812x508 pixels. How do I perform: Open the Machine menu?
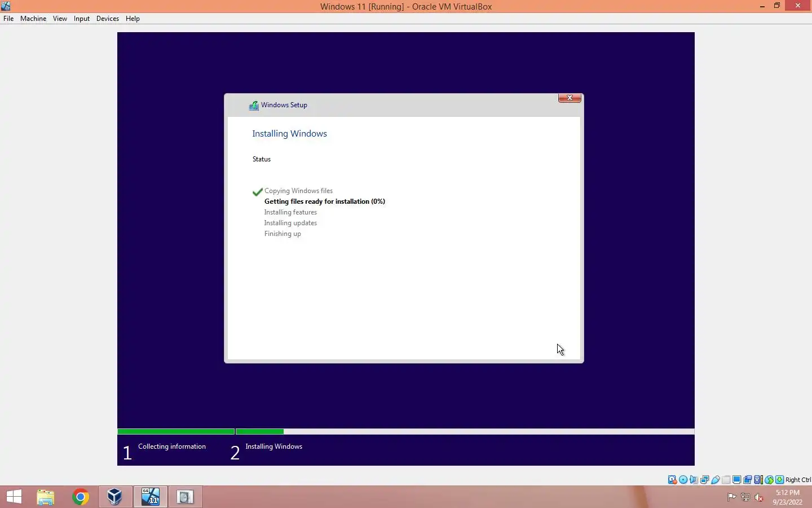pyautogui.click(x=33, y=19)
